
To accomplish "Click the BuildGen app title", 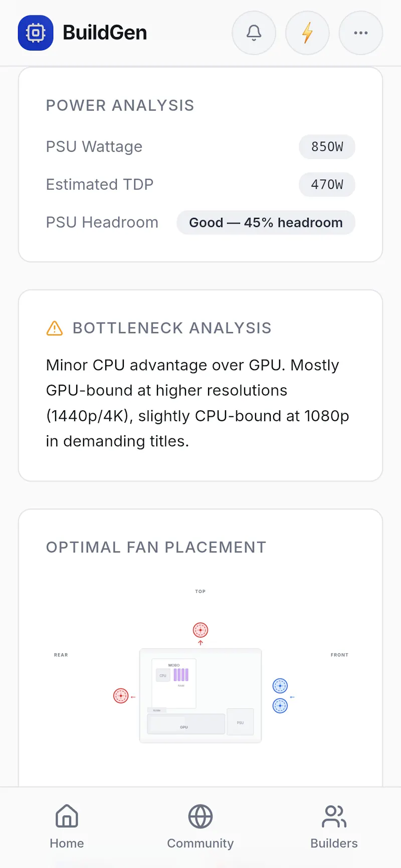I will 105,33.
